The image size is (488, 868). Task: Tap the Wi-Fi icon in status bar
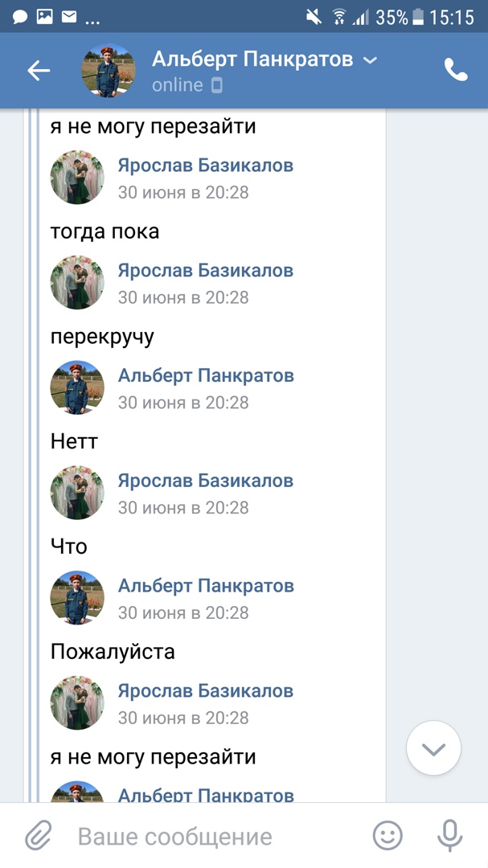[x=339, y=17]
